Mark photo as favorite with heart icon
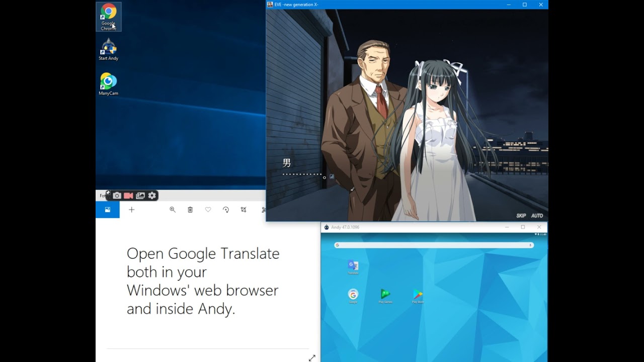This screenshot has height=362, width=644. click(208, 210)
